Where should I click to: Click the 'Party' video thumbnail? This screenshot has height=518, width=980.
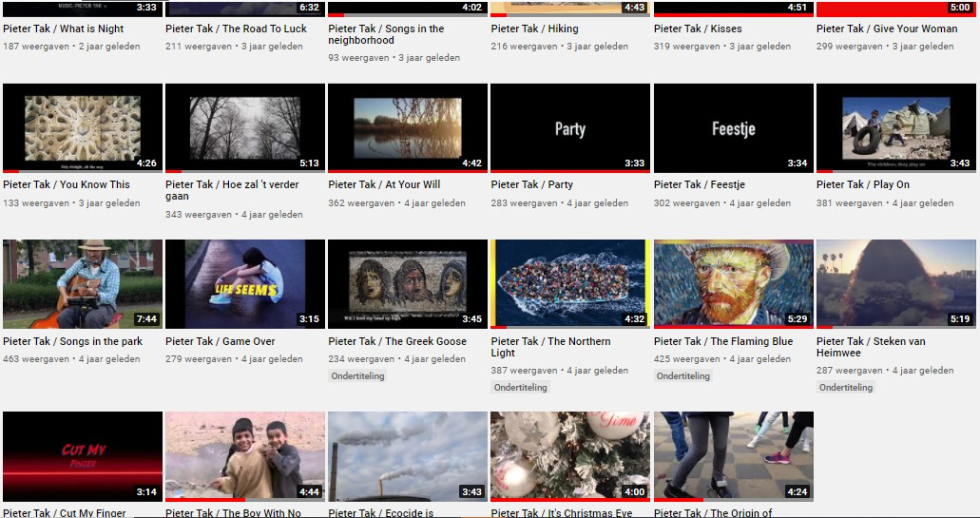point(570,128)
